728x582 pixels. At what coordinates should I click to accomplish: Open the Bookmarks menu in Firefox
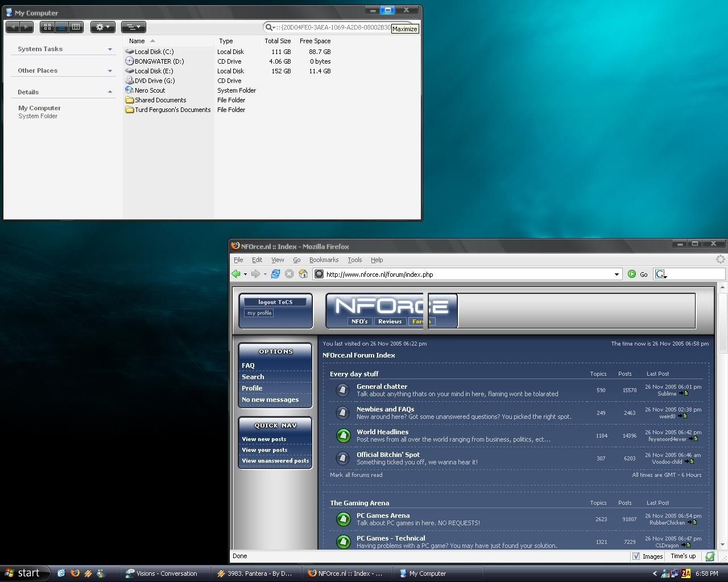[x=324, y=260]
